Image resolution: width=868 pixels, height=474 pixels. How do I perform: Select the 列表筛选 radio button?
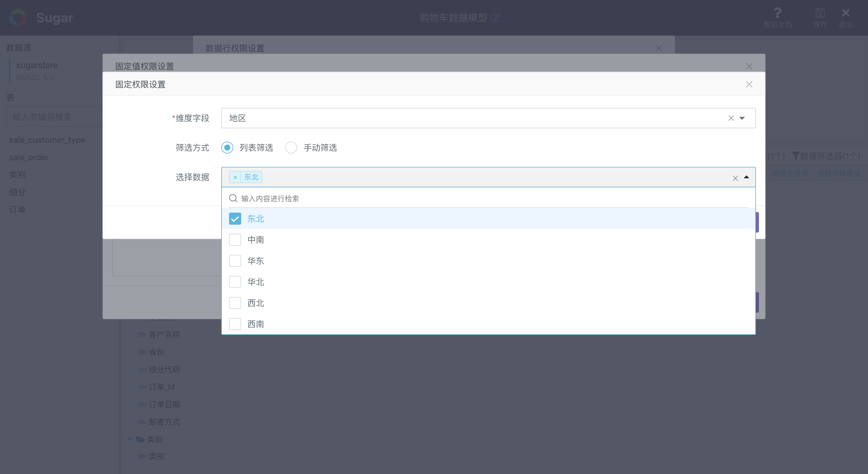pos(227,148)
